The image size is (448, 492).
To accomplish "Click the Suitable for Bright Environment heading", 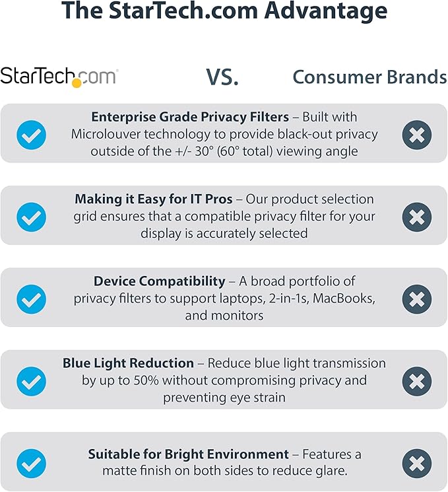I will (x=189, y=454).
